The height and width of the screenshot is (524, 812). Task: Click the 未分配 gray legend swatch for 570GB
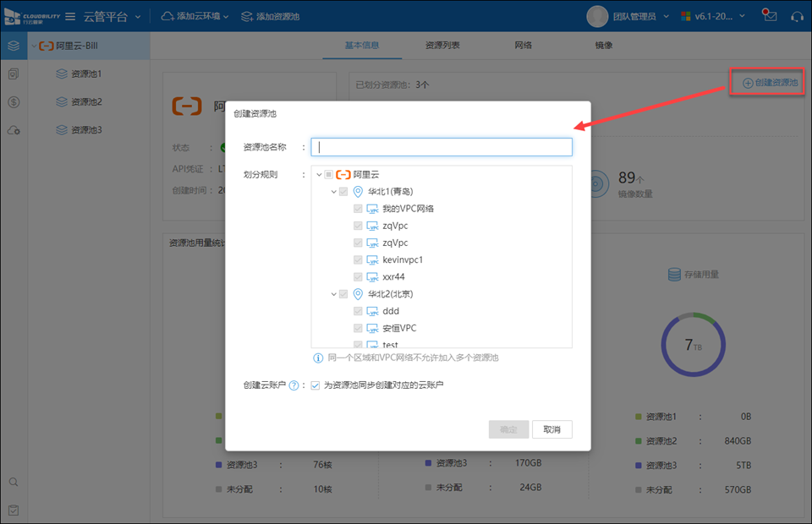point(639,490)
